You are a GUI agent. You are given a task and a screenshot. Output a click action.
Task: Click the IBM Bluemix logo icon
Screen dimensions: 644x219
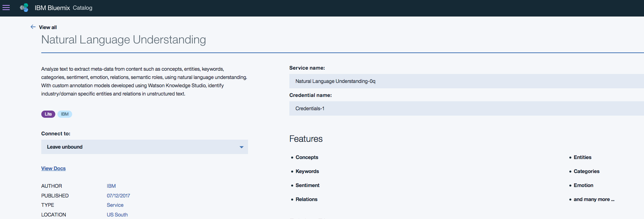(x=24, y=8)
